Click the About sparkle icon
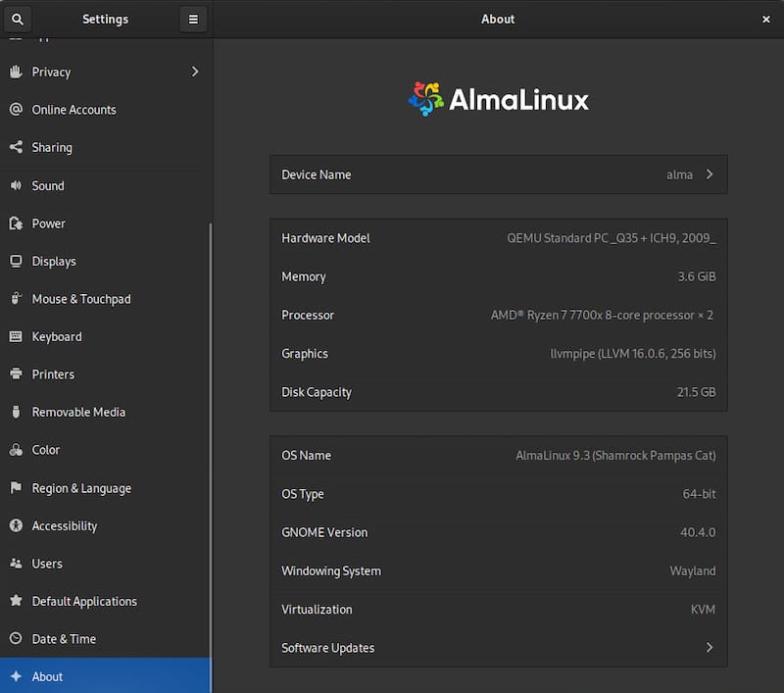The height and width of the screenshot is (693, 784). click(x=16, y=676)
